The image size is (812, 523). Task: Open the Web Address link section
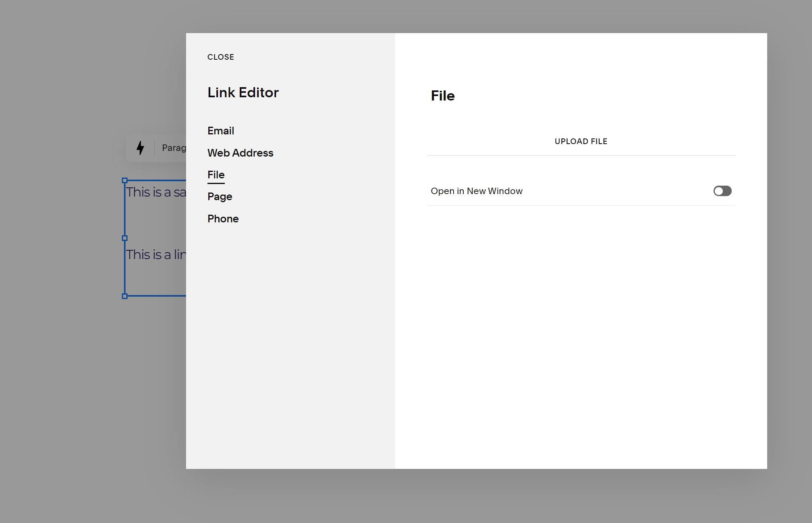[240, 153]
